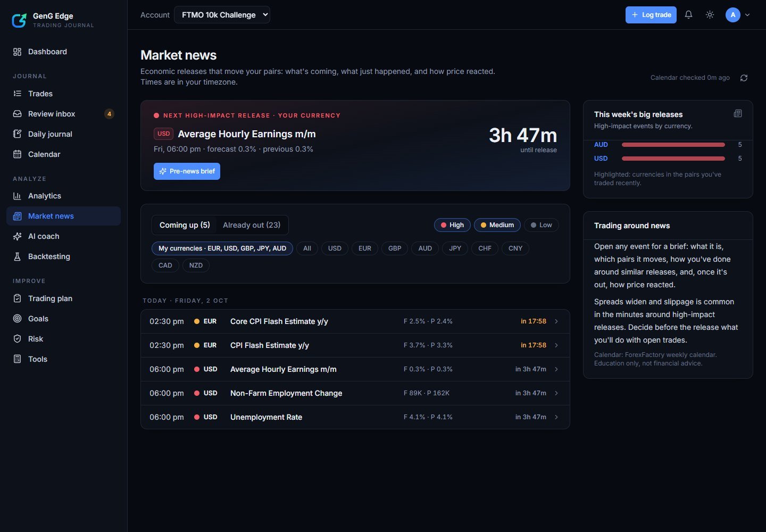
Task: Open the notifications bell
Action: (688, 15)
